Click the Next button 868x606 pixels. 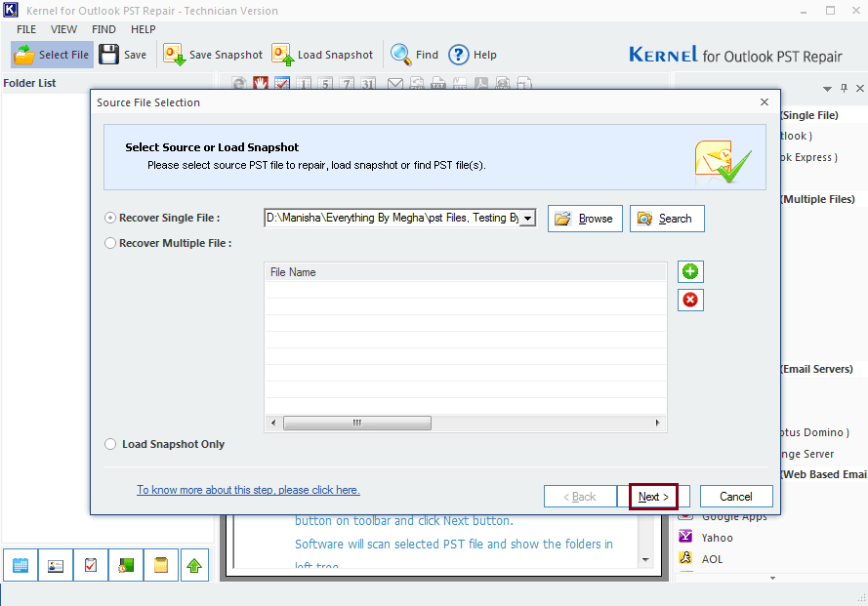[653, 497]
